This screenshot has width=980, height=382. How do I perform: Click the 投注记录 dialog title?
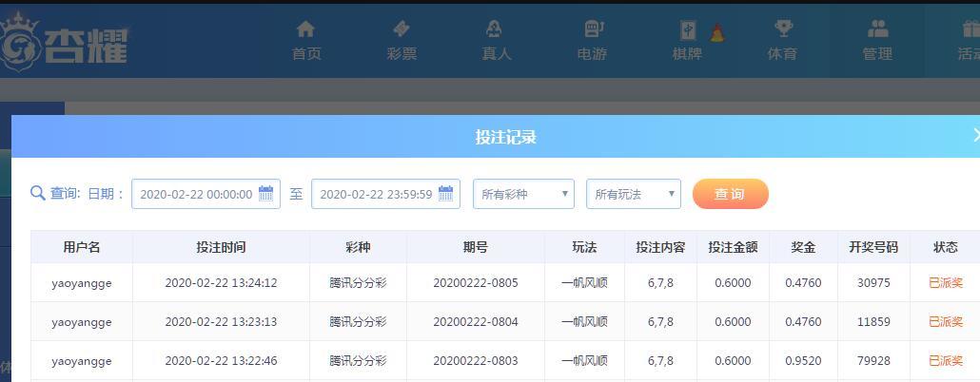point(505,137)
